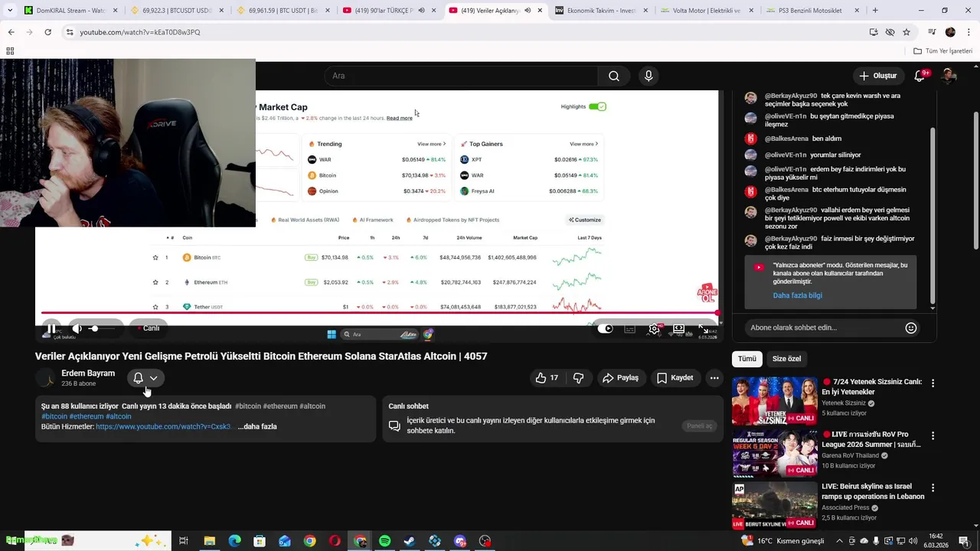Open Daha fazla bilgi link
This screenshot has height=551, width=980.
pos(797,295)
